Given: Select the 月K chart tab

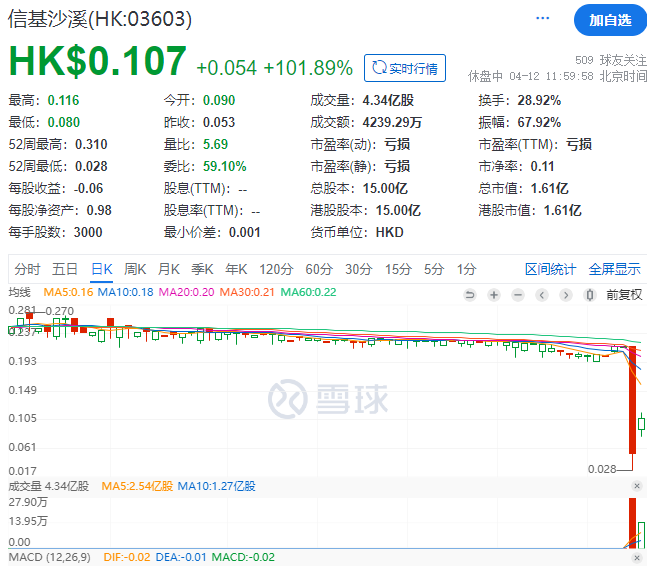Looking at the screenshot, I should (168, 269).
